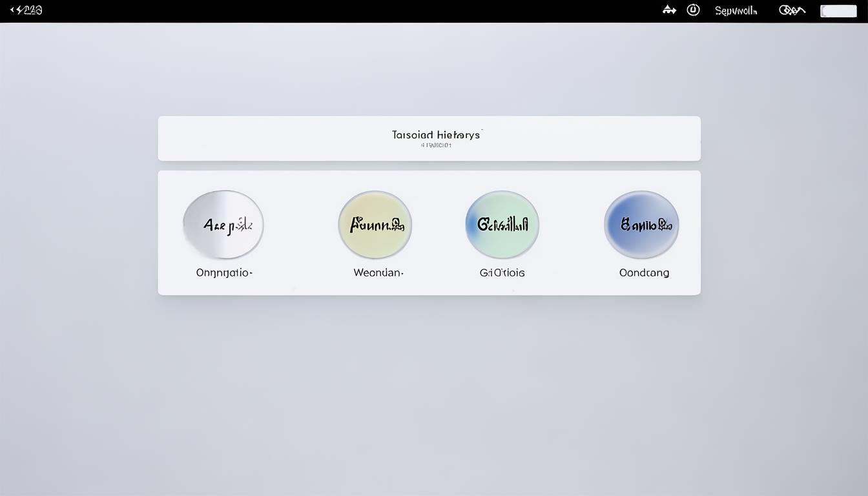Viewport: 868px width, 496px height.
Task: Open the blue circle app icon
Action: pos(641,225)
